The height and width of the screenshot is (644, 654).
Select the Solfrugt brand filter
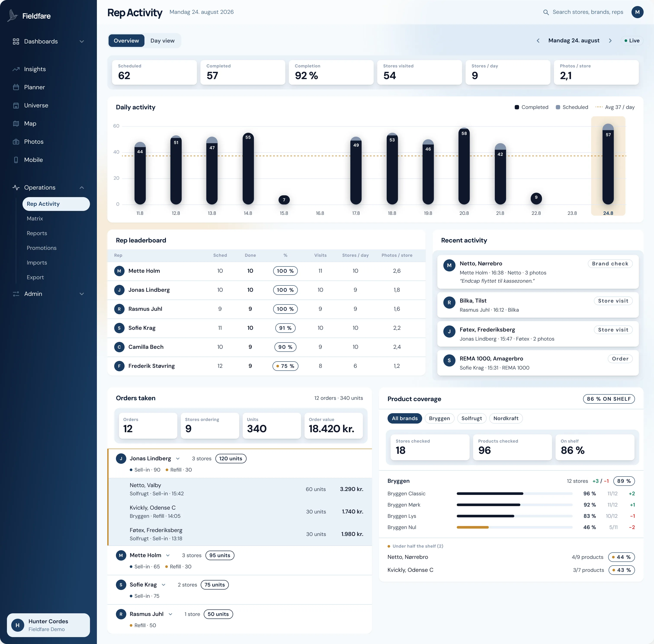[x=471, y=418]
